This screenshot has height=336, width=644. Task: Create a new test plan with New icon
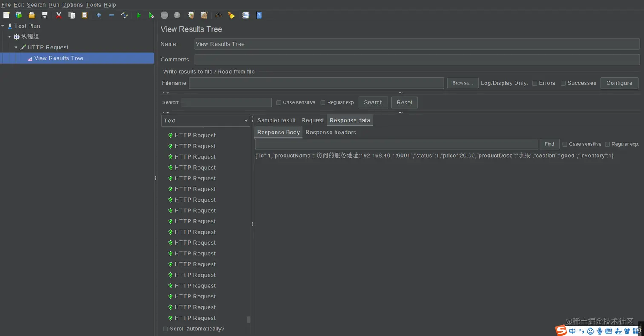point(6,15)
